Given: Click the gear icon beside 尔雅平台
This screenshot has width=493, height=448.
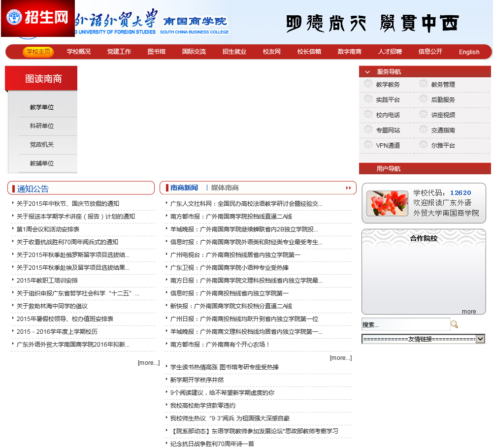Looking at the screenshot, I should [423, 145].
